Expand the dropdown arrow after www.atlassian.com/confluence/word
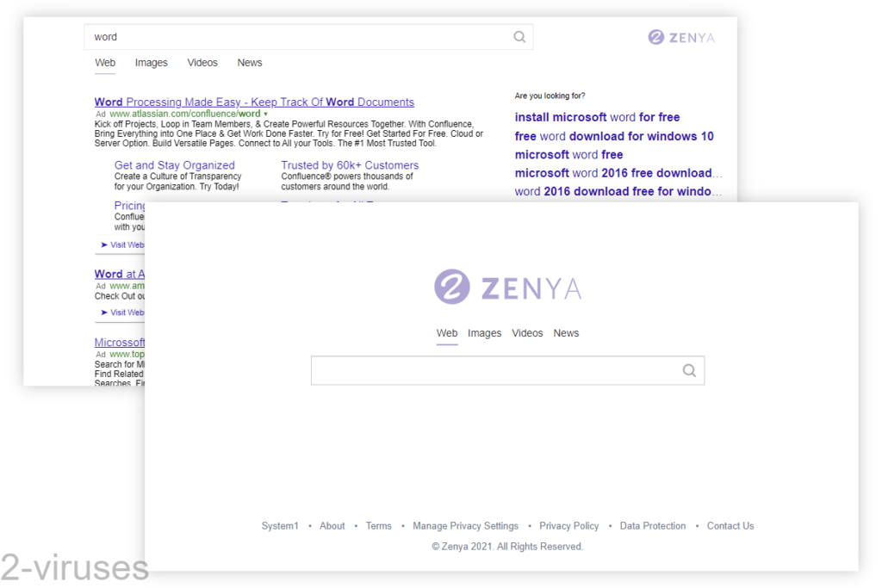This screenshot has width=882, height=588. (x=264, y=113)
